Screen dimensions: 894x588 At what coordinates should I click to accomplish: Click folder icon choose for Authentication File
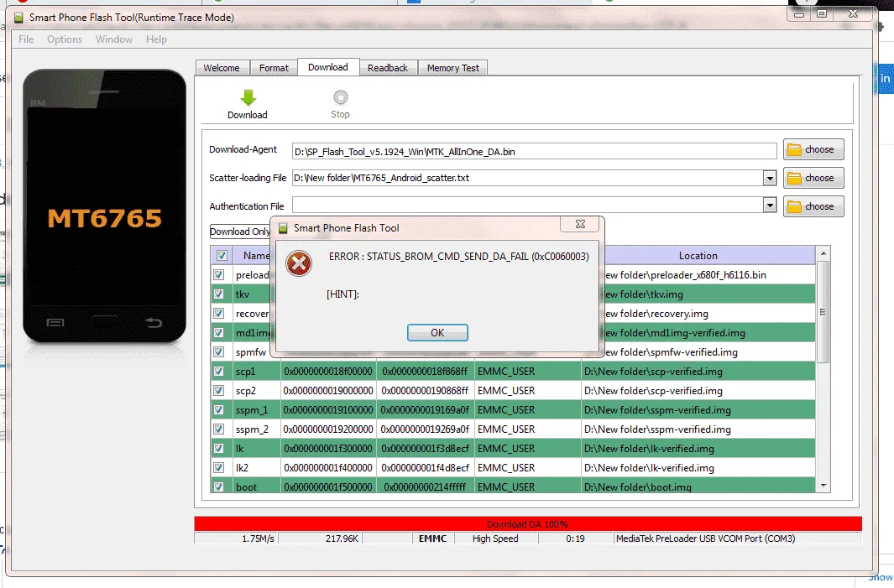(793, 207)
